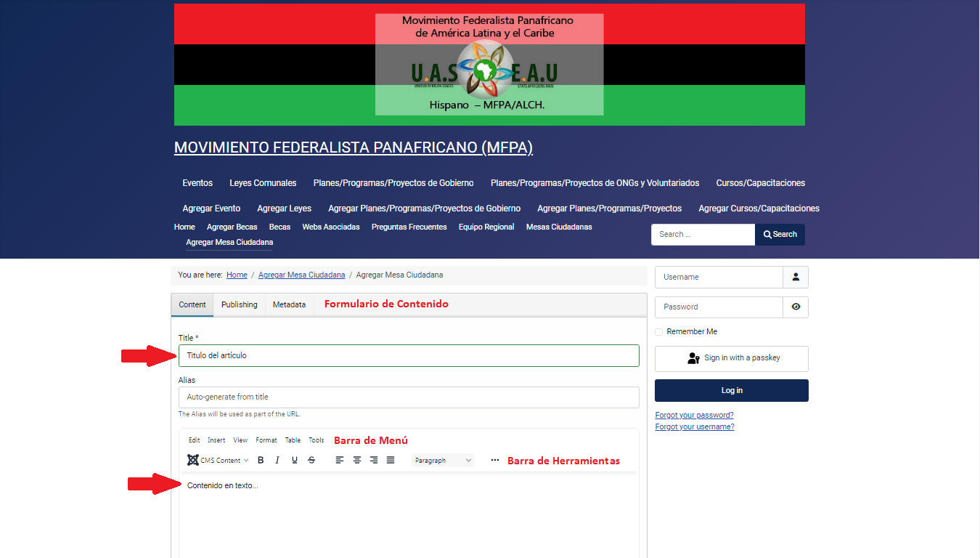
Task: Toggle bold formatting in the editor
Action: pos(261,461)
